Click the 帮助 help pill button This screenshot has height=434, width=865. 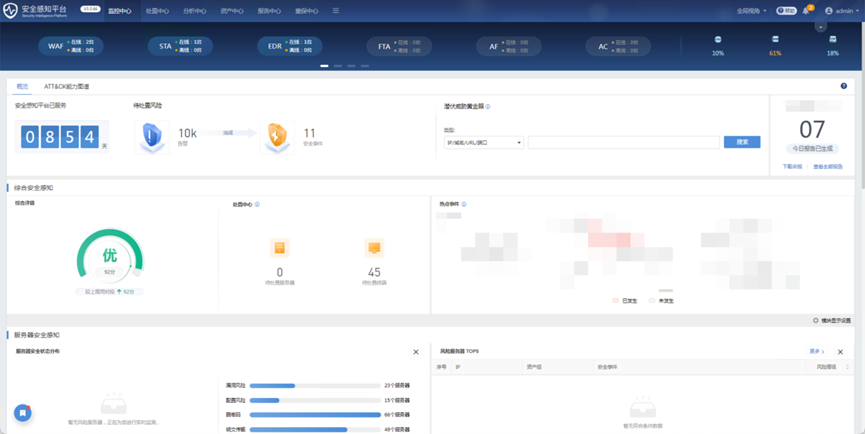(x=786, y=10)
